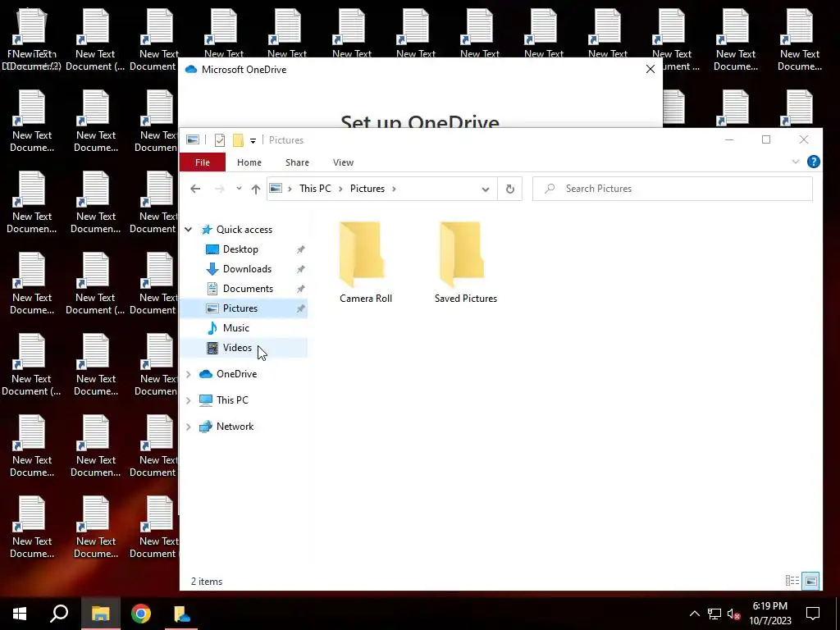This screenshot has height=630, width=840.
Task: Click This PC in the address breadcrumb
Action: (315, 189)
